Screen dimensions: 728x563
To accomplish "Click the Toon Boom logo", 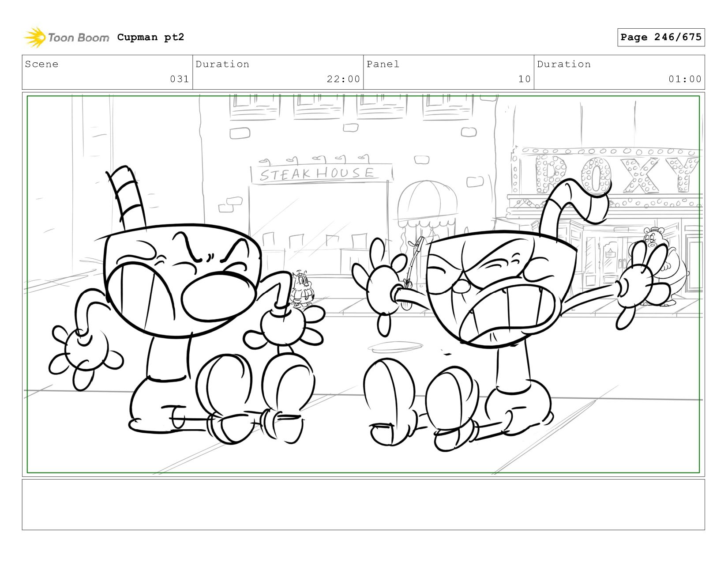I will tap(66, 38).
